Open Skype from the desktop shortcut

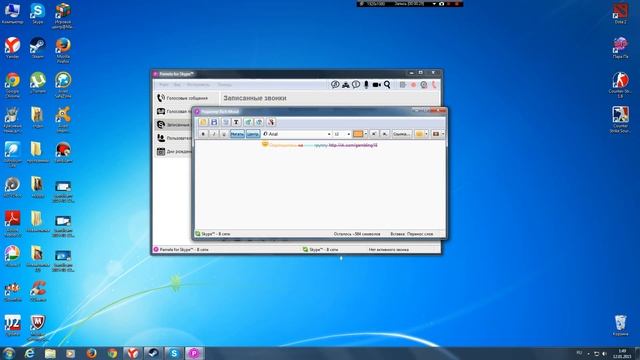pos(37,13)
